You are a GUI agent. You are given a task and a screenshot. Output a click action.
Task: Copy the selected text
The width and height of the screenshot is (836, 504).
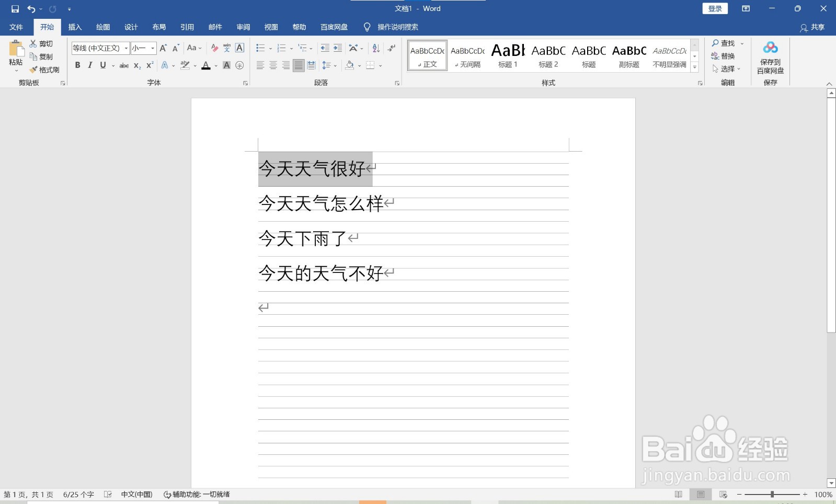click(41, 56)
